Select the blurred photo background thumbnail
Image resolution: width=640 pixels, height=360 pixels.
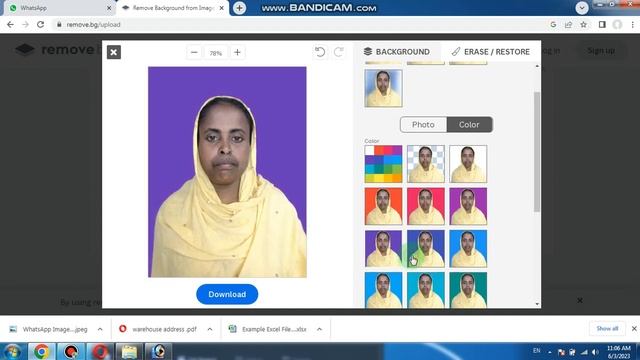pyautogui.click(x=383, y=88)
